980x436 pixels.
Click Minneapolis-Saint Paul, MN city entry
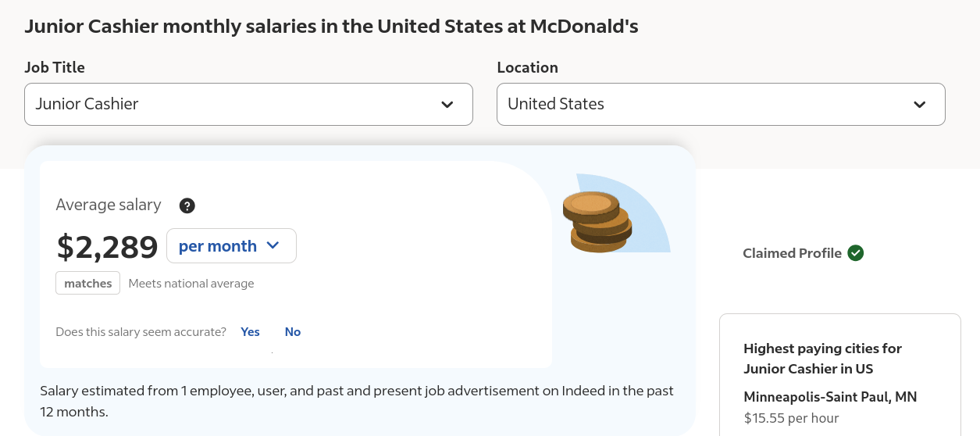830,397
